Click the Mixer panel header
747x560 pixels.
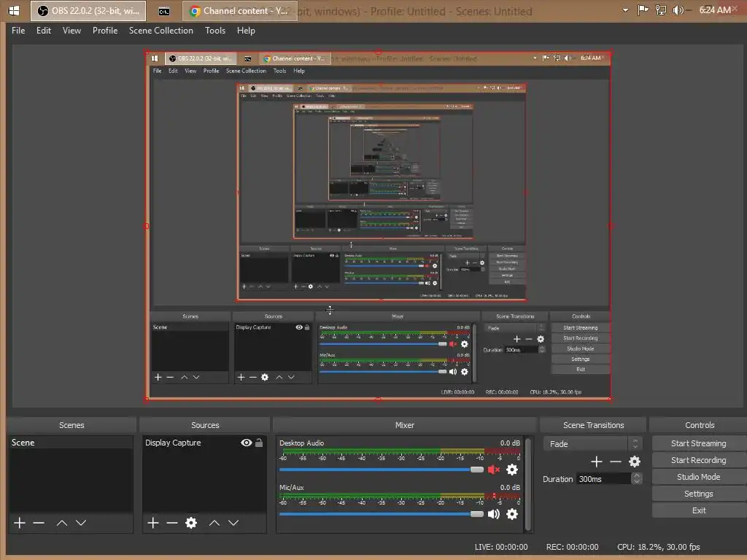(404, 425)
